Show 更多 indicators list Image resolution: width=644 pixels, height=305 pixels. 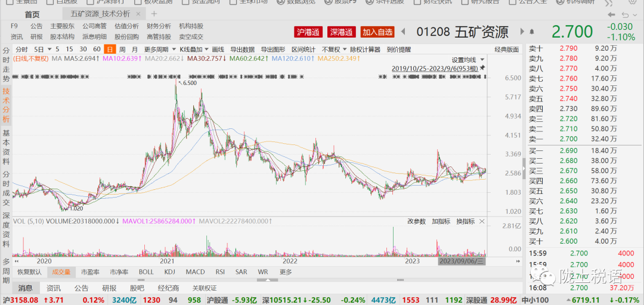pyautogui.click(x=286, y=272)
